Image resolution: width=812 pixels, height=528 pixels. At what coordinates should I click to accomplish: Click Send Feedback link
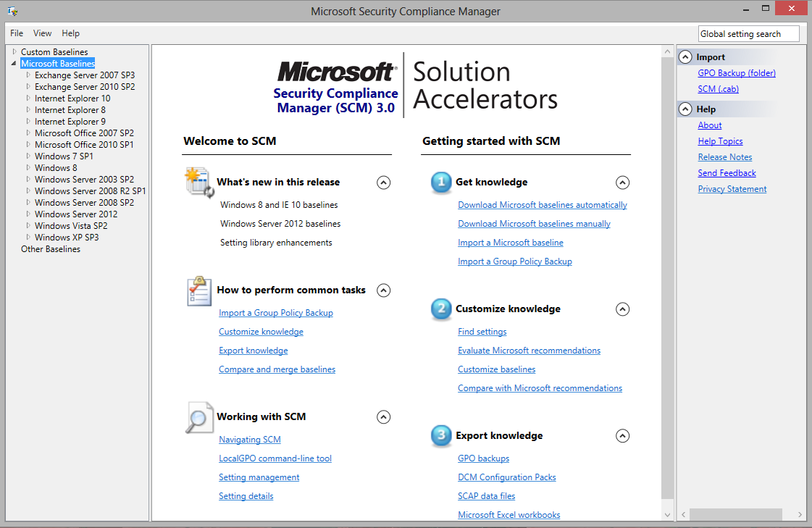pos(727,173)
